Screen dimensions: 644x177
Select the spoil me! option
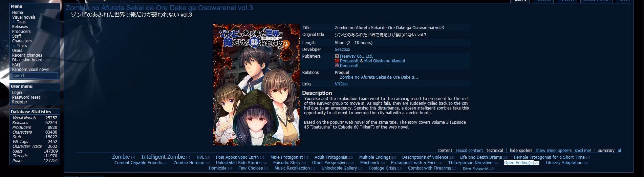[583, 151]
